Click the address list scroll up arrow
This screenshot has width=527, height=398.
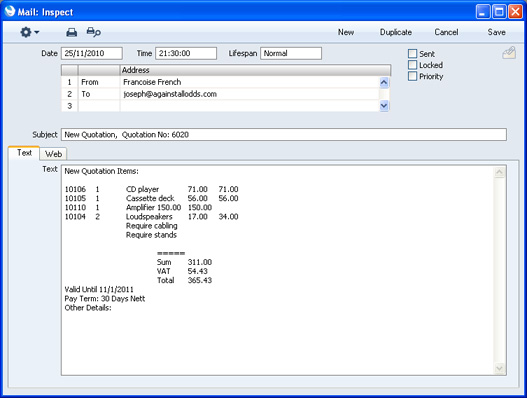tap(384, 82)
